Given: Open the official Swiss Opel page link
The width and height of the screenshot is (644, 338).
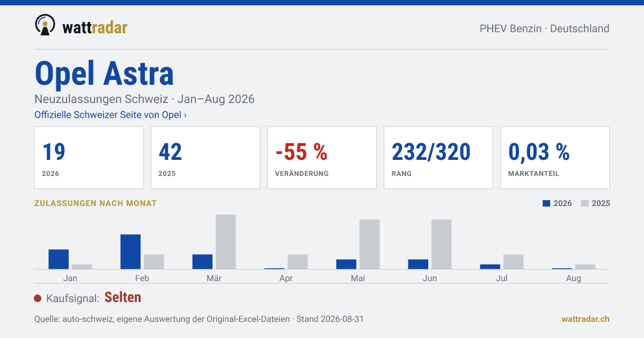Looking at the screenshot, I should [x=111, y=115].
